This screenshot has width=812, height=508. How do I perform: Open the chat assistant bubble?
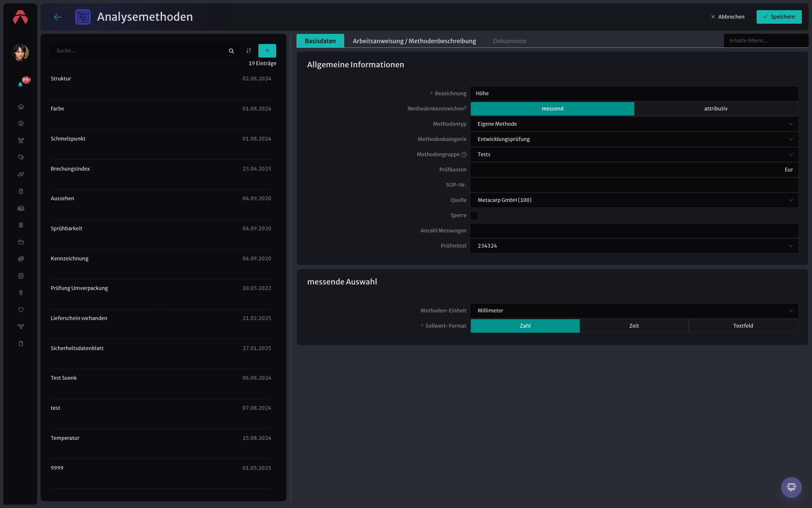(x=791, y=487)
